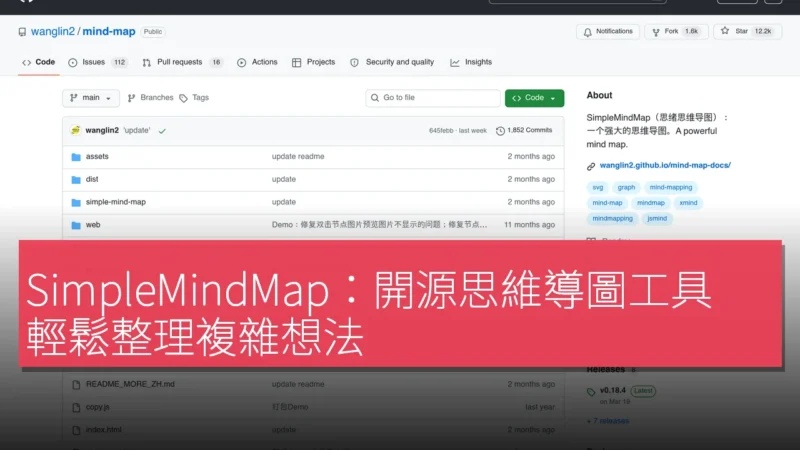View Tags list link

click(x=194, y=98)
